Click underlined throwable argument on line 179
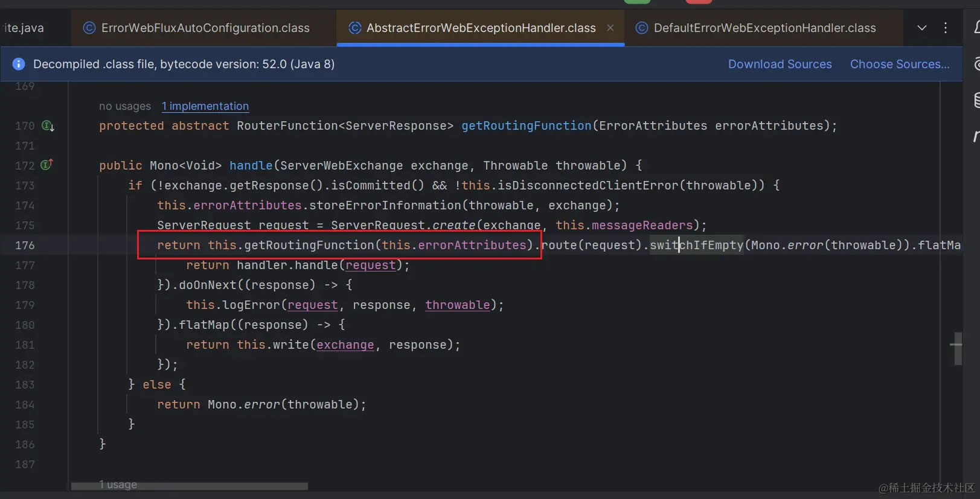The width and height of the screenshot is (980, 499). click(x=458, y=305)
